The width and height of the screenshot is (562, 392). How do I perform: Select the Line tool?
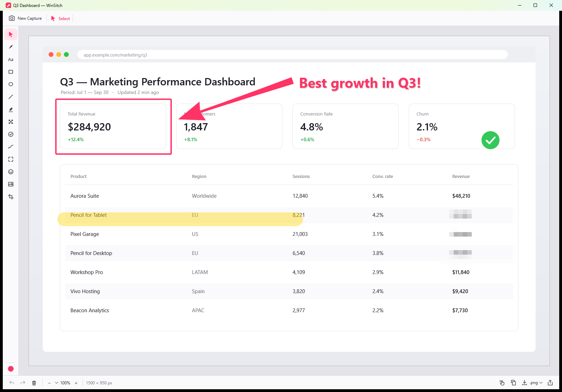pyautogui.click(x=11, y=97)
